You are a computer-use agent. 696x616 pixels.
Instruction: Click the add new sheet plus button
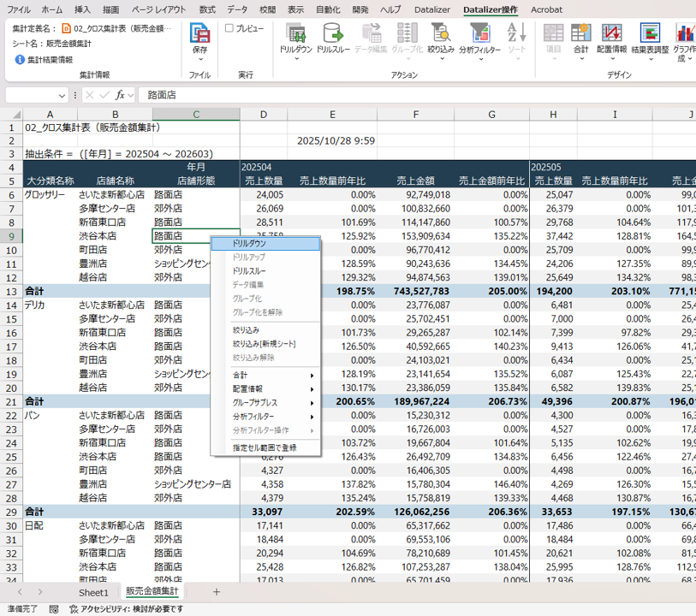click(217, 592)
